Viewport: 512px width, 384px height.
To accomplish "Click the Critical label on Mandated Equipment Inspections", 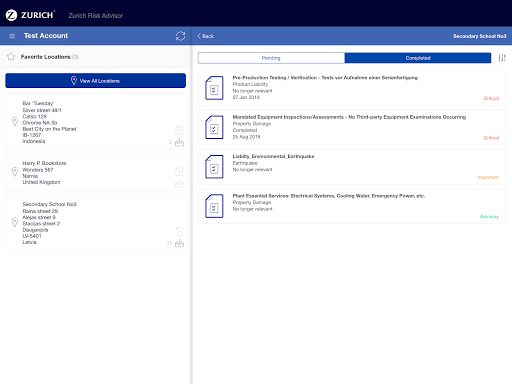I will [491, 138].
